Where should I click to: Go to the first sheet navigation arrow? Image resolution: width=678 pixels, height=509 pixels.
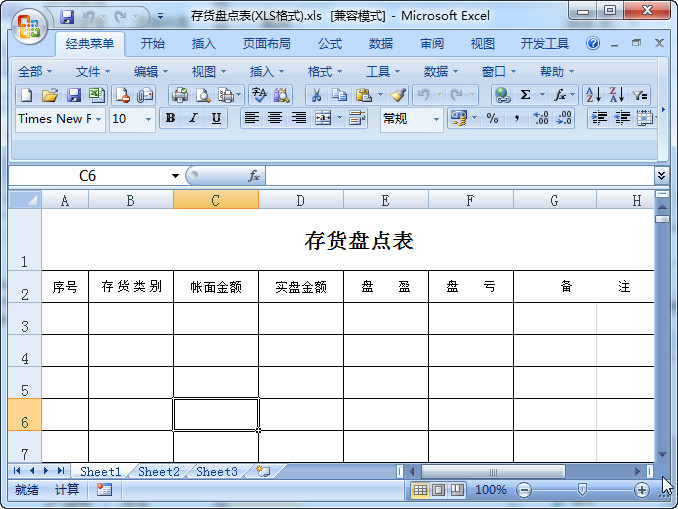click(x=17, y=471)
